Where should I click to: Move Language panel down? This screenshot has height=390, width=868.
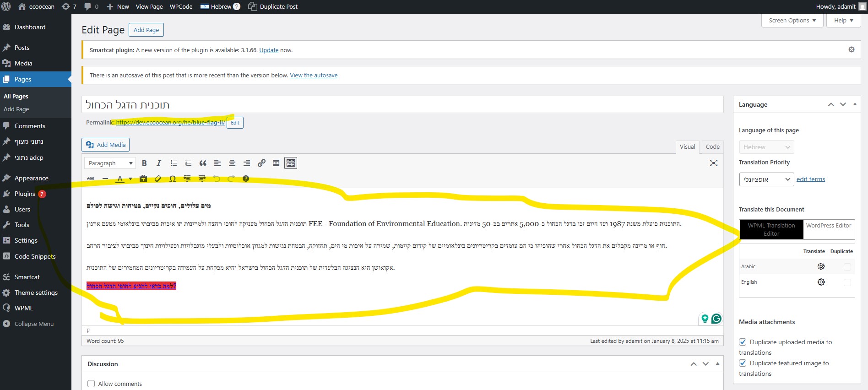[843, 104]
